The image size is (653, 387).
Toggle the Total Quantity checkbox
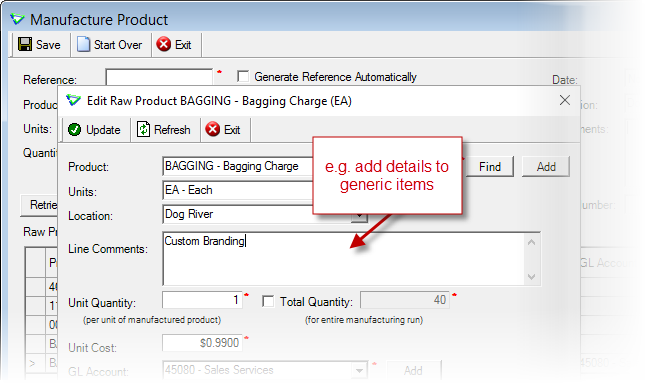pos(268,301)
